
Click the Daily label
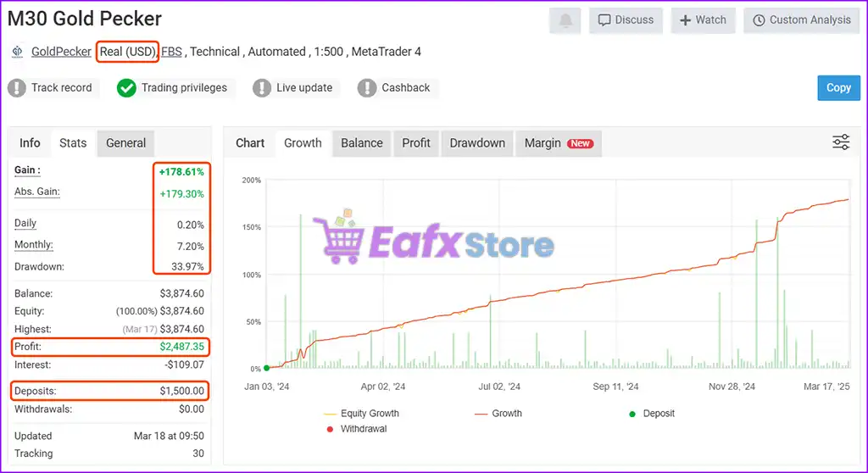click(25, 223)
